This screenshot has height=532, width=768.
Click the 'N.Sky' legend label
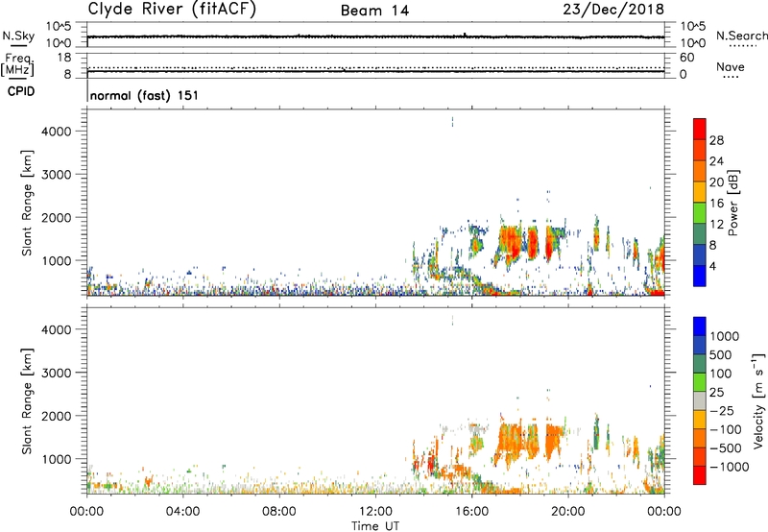click(18, 36)
